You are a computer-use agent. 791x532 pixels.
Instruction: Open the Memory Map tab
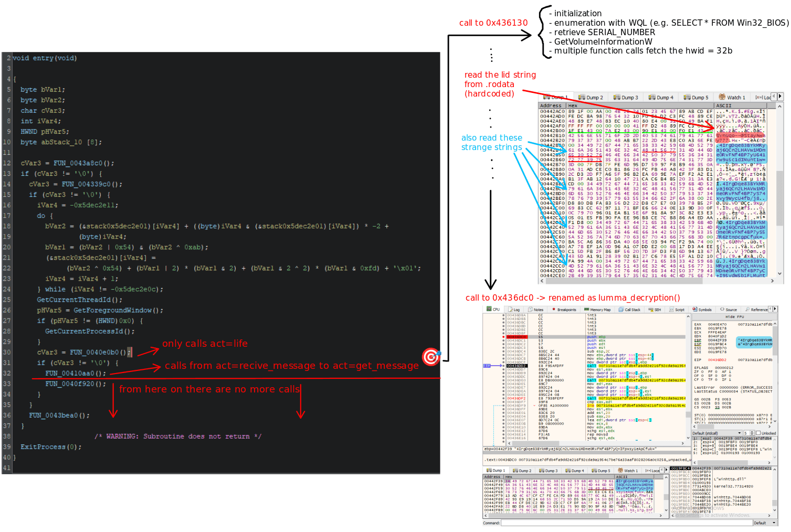click(598, 310)
